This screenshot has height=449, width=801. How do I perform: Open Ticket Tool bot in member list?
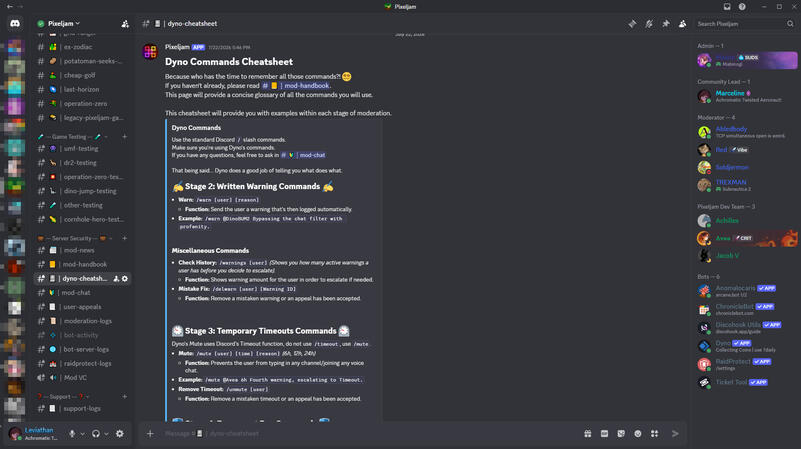746,382
